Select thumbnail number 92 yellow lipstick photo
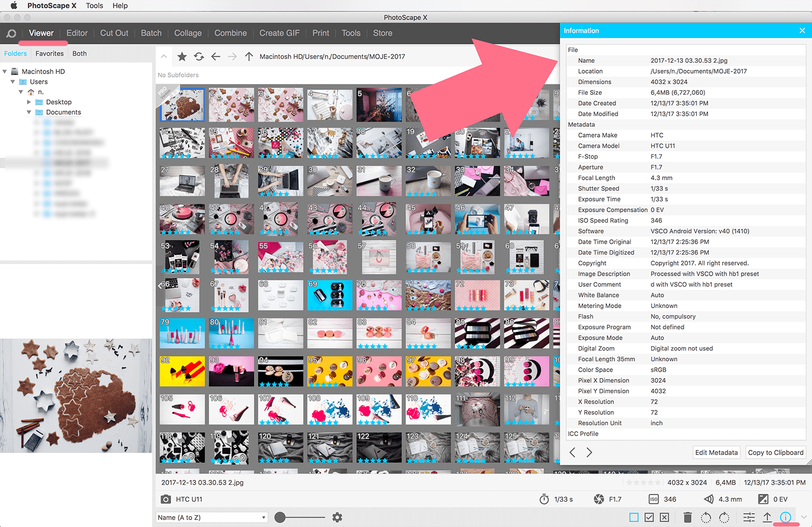This screenshot has width=812, height=527. [x=182, y=371]
